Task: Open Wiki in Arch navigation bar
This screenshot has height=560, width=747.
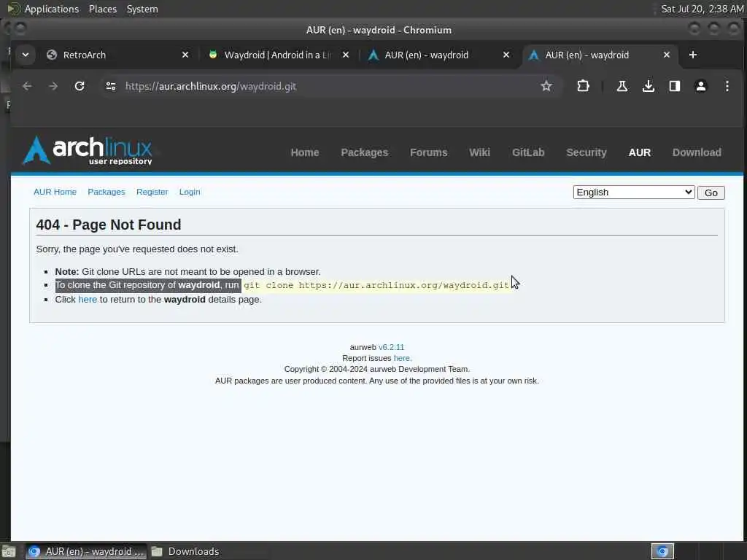Action: [479, 152]
